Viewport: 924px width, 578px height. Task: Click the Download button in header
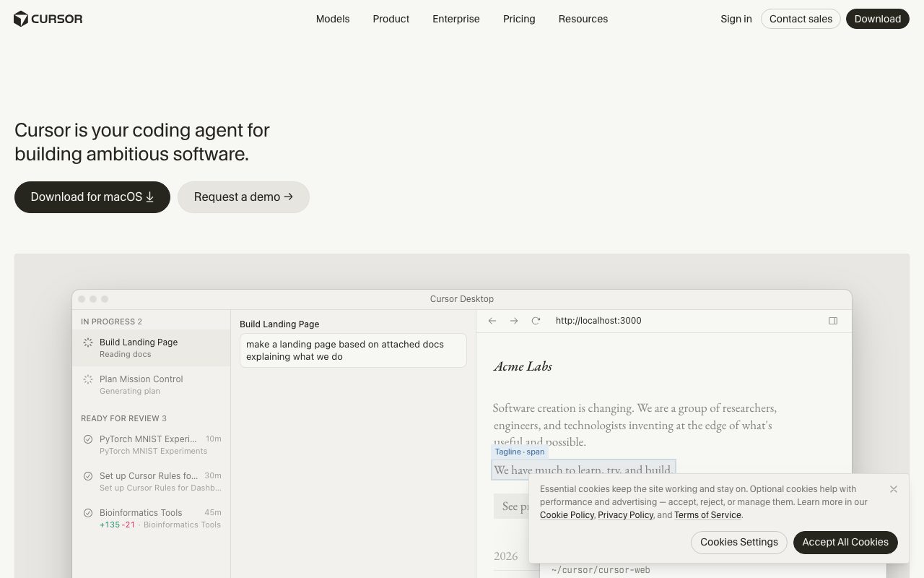click(x=878, y=19)
